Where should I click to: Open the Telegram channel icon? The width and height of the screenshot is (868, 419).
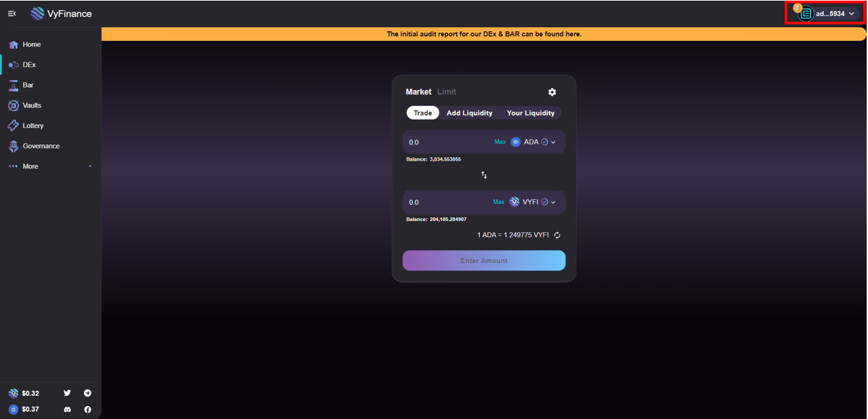click(87, 393)
